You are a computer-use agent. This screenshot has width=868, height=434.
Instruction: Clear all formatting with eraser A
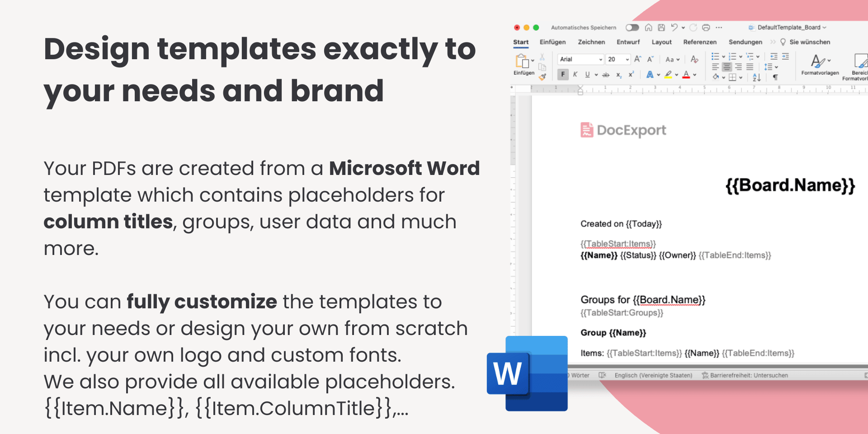[x=695, y=59]
